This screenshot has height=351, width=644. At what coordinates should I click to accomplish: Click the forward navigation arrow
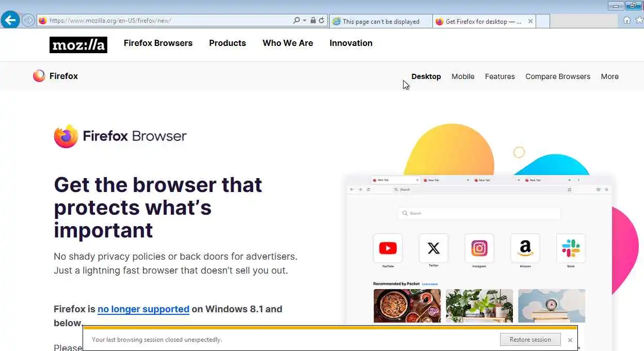click(28, 21)
